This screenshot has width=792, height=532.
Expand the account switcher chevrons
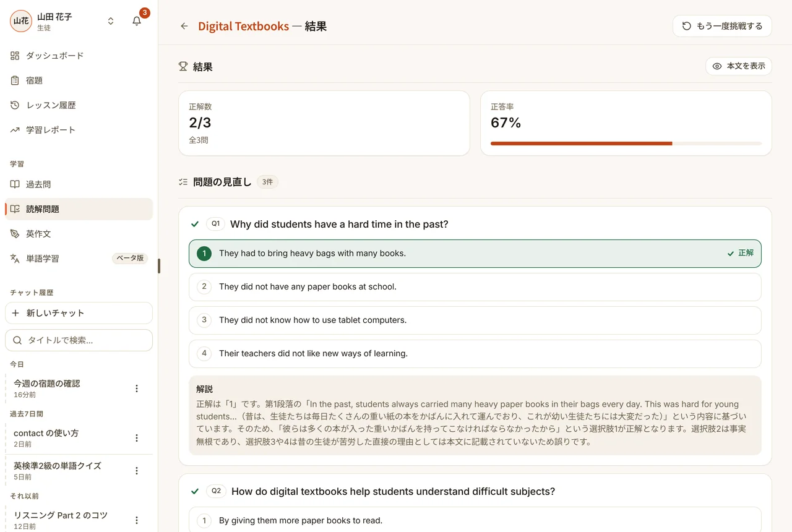(111, 21)
